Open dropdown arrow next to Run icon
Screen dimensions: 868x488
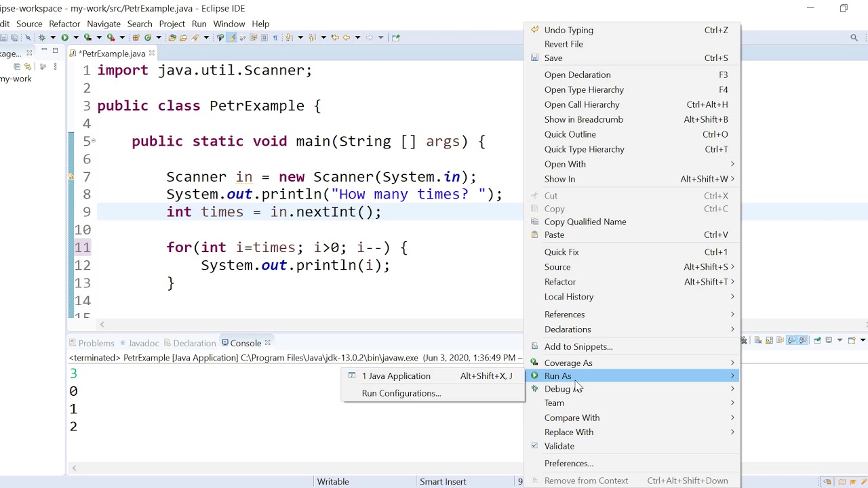click(x=76, y=38)
